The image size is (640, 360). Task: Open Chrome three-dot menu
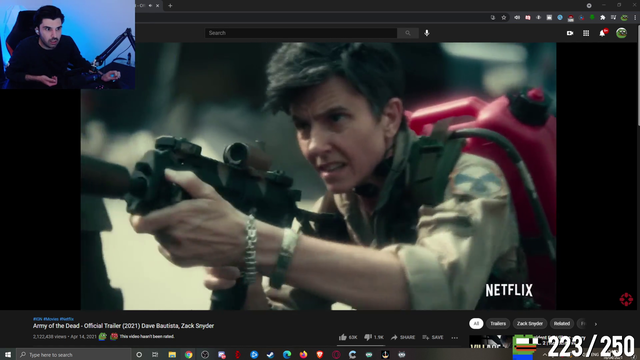click(x=635, y=18)
